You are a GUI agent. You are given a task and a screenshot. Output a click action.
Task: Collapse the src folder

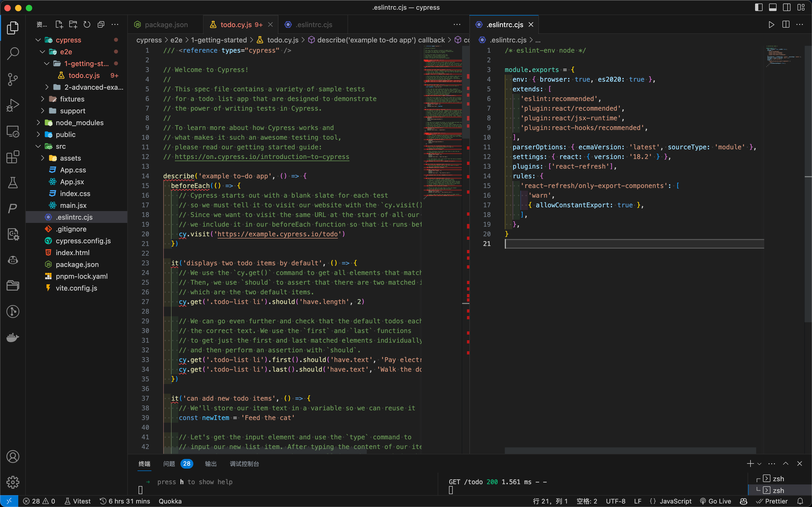tap(60, 146)
